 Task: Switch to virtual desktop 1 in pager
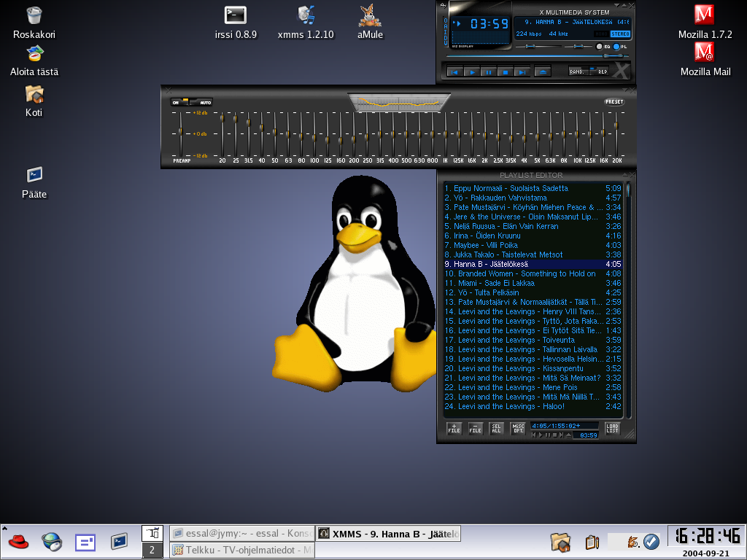coord(152,533)
